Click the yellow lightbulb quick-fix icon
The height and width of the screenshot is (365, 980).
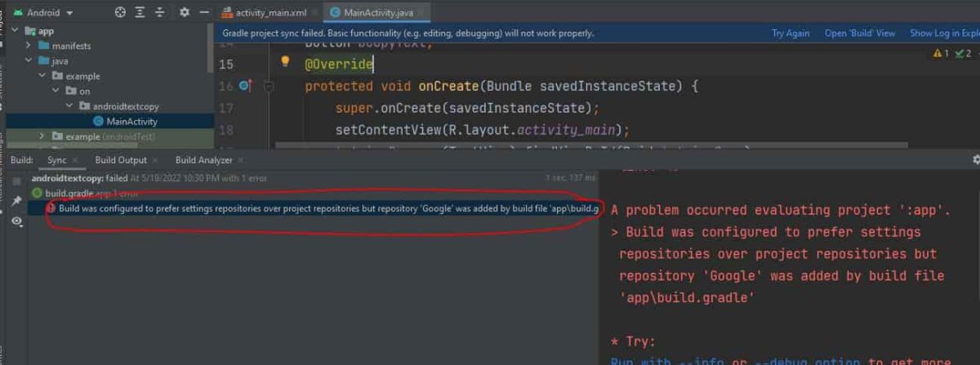(x=285, y=61)
